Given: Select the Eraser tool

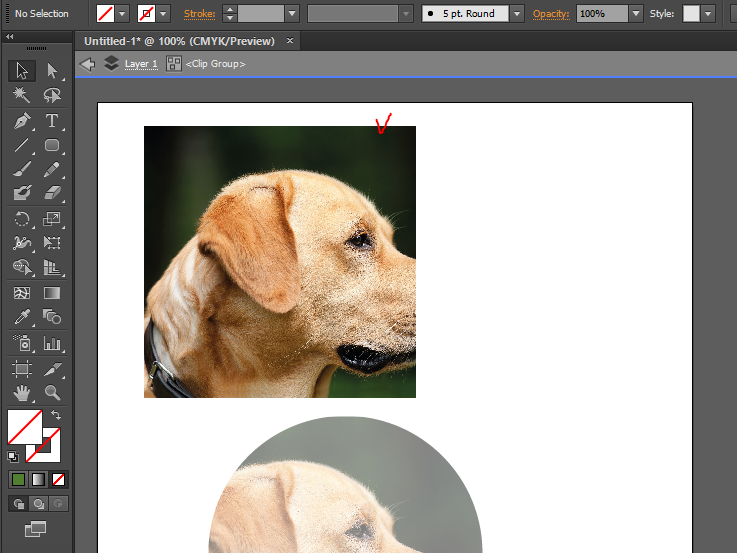Looking at the screenshot, I should [x=52, y=193].
